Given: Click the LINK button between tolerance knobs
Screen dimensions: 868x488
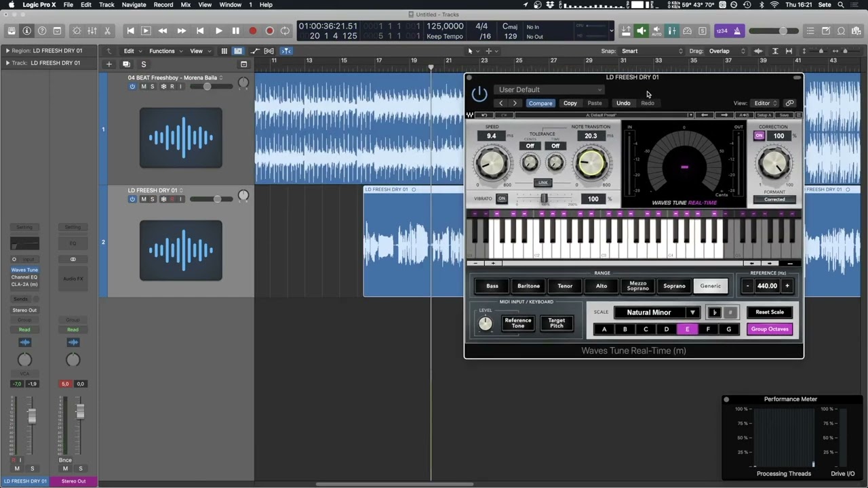Looking at the screenshot, I should [x=542, y=182].
